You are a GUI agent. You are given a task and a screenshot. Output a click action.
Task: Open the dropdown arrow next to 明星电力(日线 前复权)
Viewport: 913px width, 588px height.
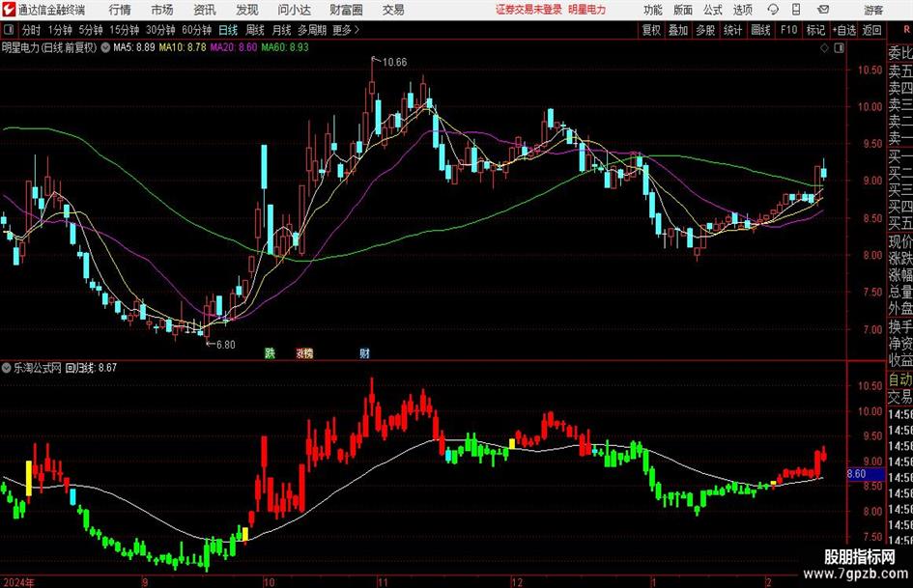105,47
